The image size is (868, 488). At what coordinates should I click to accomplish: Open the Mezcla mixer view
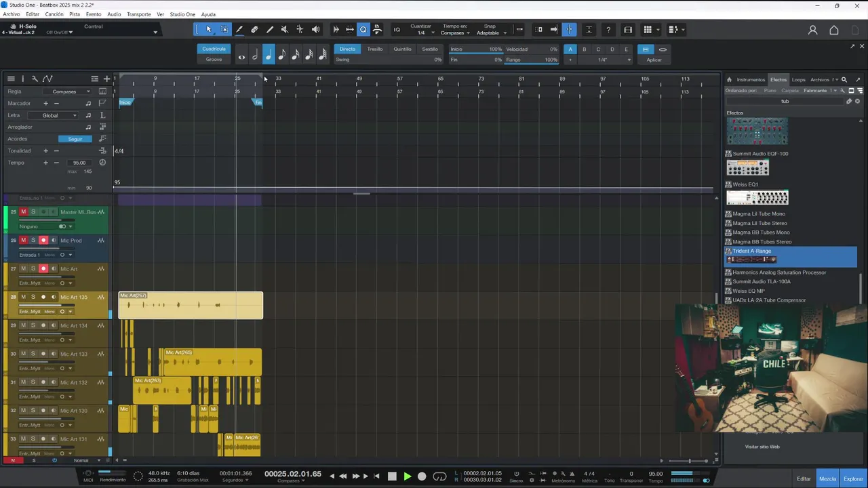tap(827, 479)
